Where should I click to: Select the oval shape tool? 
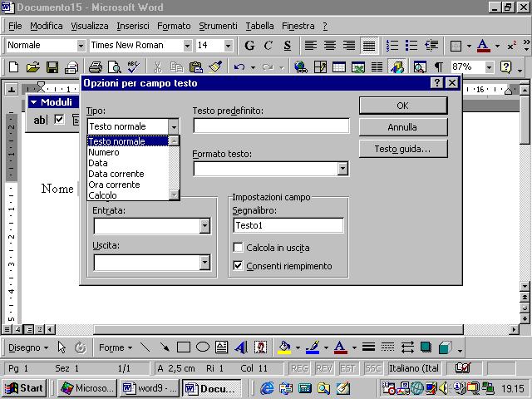203,347
